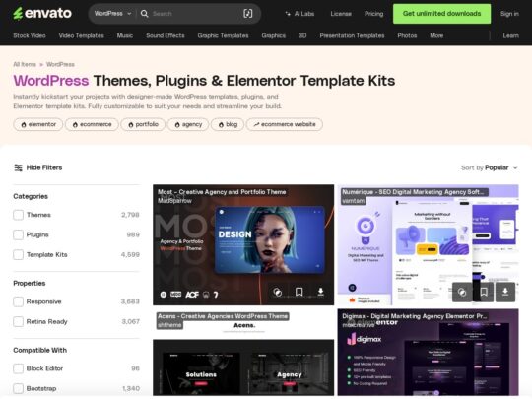Open the Sound Effects menu
Image resolution: width=532 pixels, height=399 pixels.
point(166,35)
